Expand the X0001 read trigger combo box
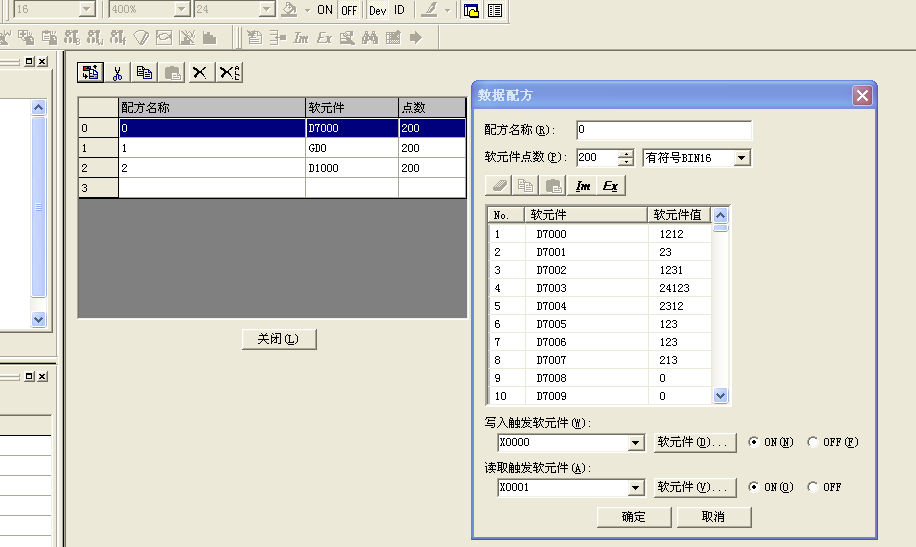916x547 pixels. click(635, 488)
